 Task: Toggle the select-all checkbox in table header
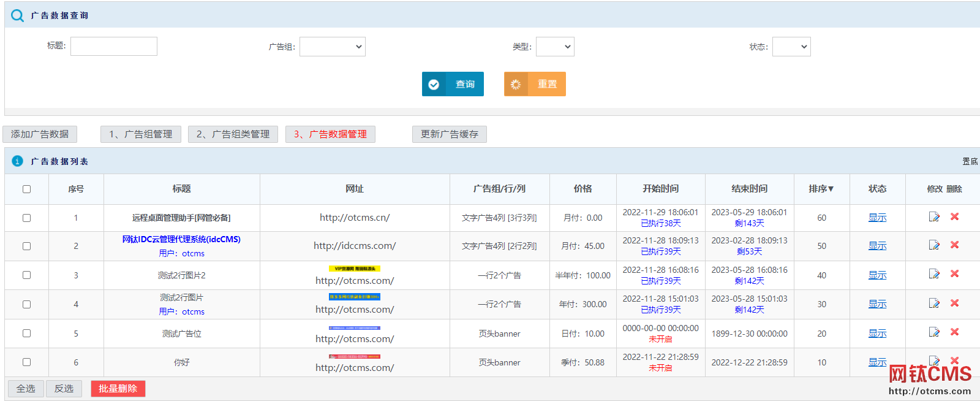(x=26, y=189)
